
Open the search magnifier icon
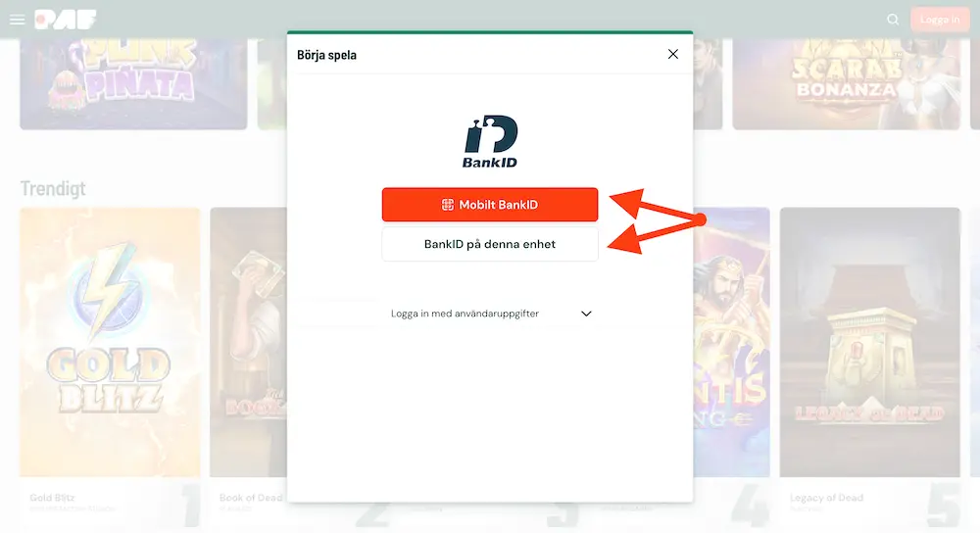[x=893, y=20]
